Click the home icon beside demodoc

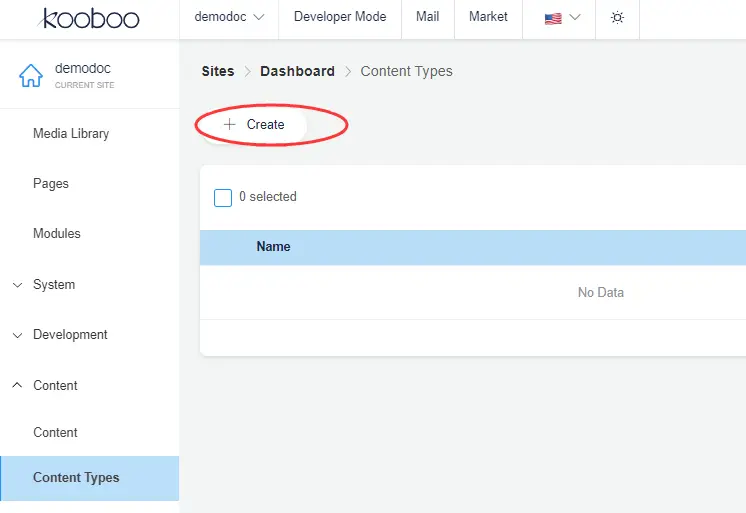point(32,76)
